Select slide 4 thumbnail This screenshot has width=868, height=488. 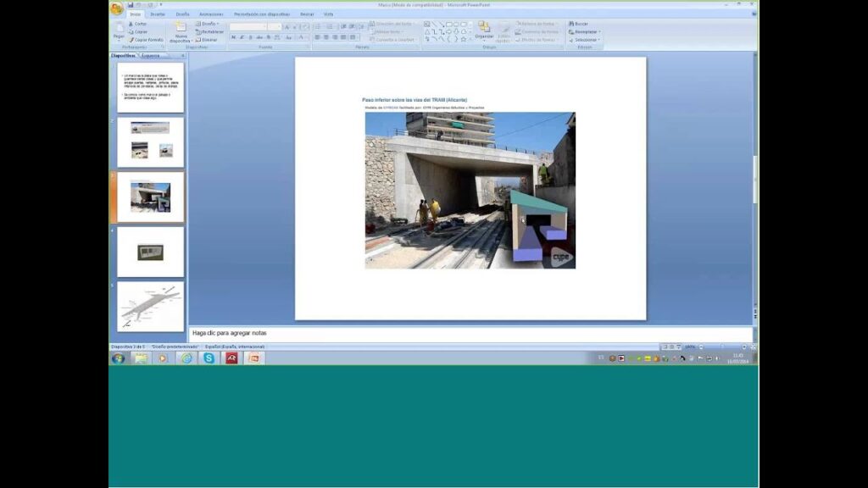point(150,252)
